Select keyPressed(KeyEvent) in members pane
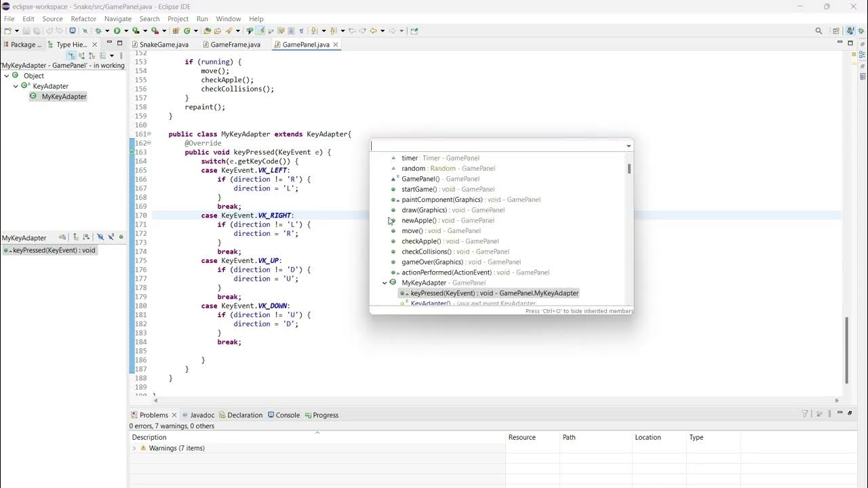Viewport: 868px width, 488px height. click(x=50, y=250)
